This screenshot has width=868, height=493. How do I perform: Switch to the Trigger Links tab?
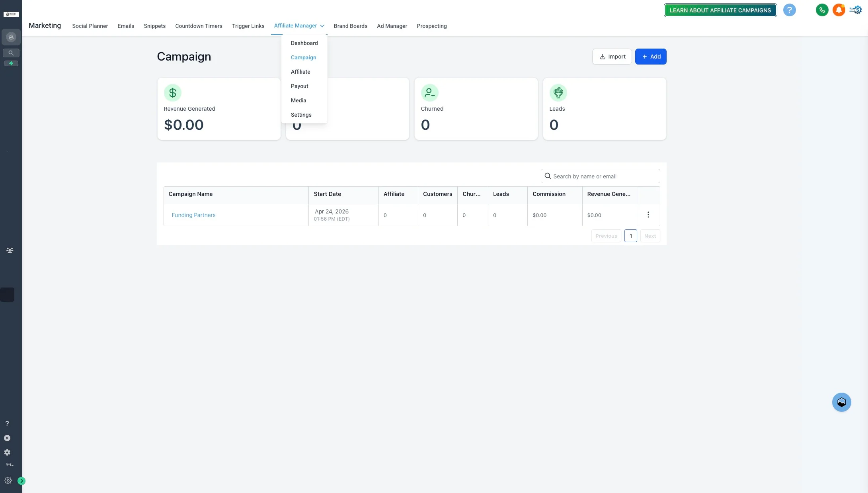coord(248,26)
